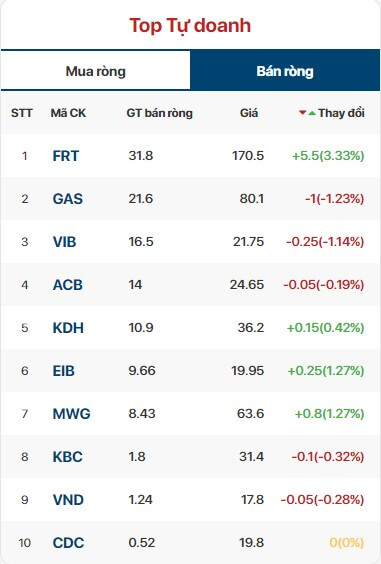381x564 pixels.
Task: Click the GT bán ròng column header
Action: 160,113
